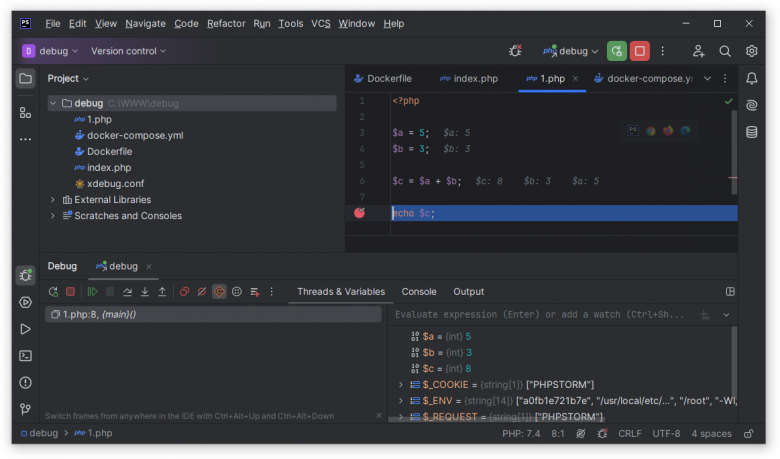Viewport: 780px width, 459px height.
Task: Open in Chrome browser from editor
Action: coord(651,131)
